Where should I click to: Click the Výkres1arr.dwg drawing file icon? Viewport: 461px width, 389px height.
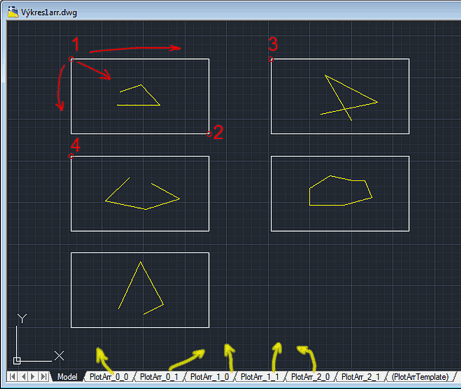click(13, 12)
